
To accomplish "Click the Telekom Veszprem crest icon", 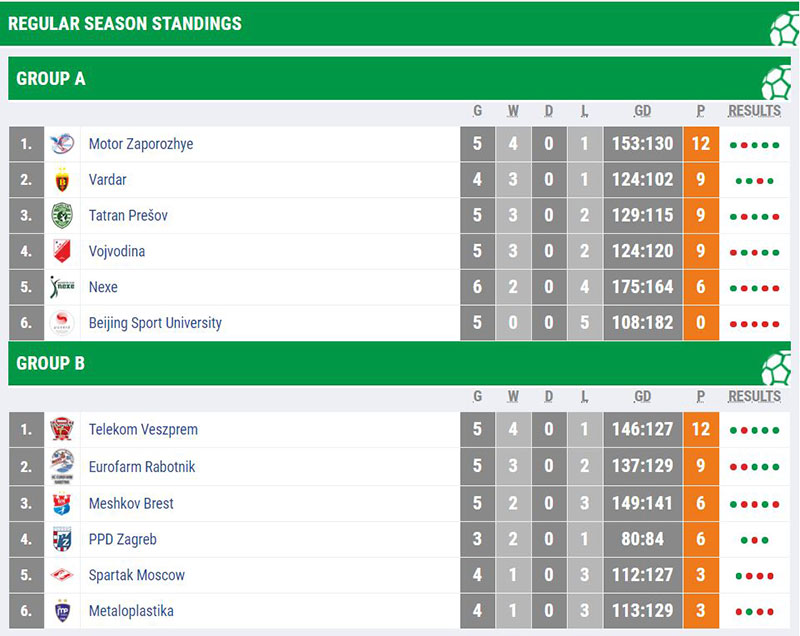I will (x=62, y=429).
